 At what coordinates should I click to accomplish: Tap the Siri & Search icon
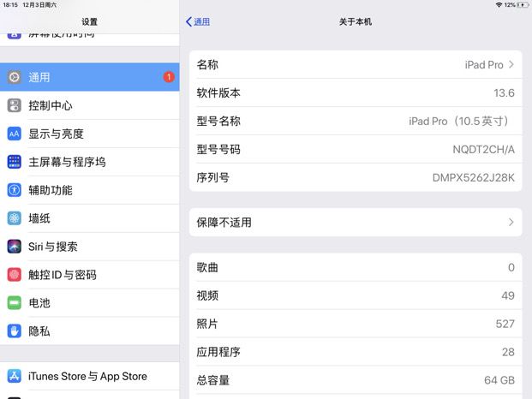click(14, 247)
